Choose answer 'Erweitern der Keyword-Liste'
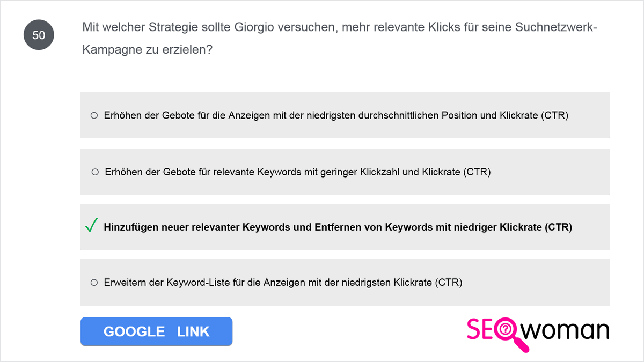 pos(345,282)
